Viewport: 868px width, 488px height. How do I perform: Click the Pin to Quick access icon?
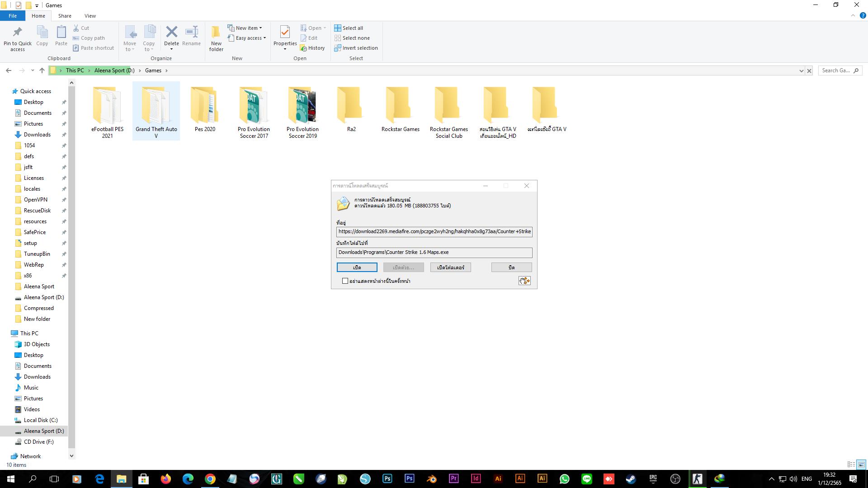click(17, 33)
